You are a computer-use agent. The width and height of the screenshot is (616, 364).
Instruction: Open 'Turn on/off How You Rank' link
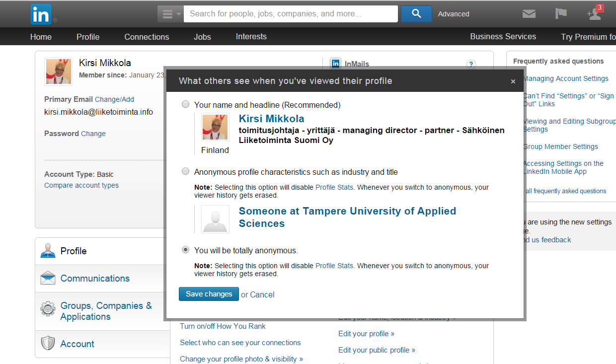pyautogui.click(x=223, y=326)
